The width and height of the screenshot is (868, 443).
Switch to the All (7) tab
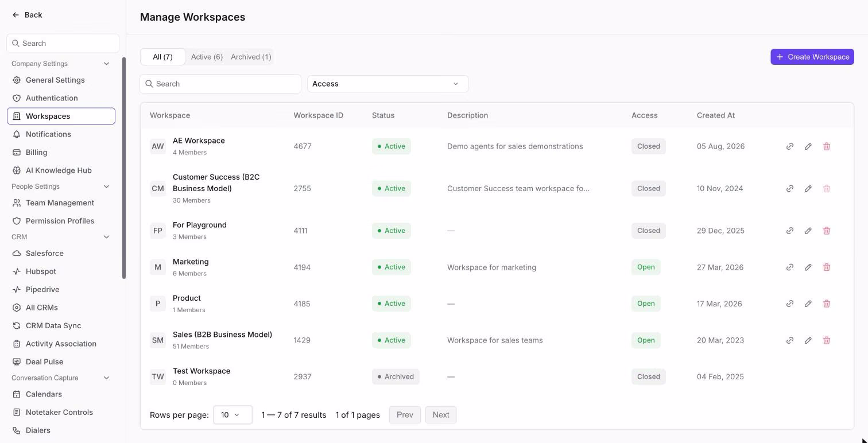click(x=162, y=57)
